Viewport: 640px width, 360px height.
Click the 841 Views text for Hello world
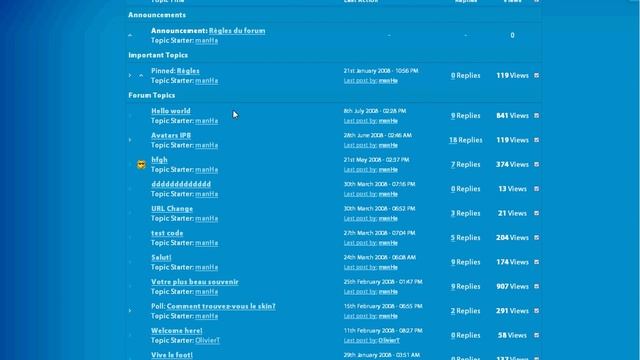512,116
